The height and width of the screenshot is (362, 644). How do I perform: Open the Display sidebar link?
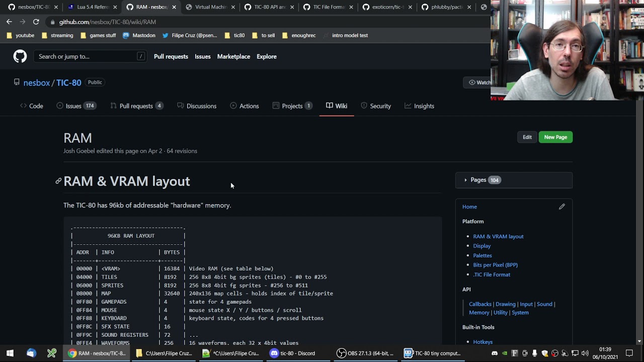481,246
